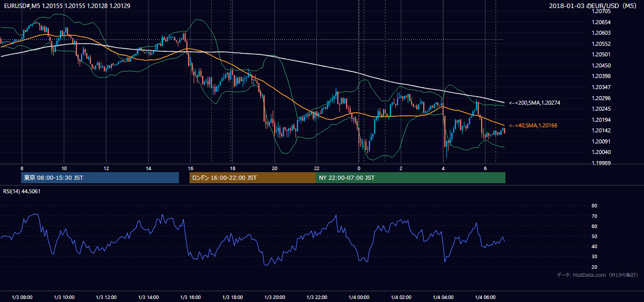Select the 1/3 10:00 time label
644x302 pixels.
point(64,297)
